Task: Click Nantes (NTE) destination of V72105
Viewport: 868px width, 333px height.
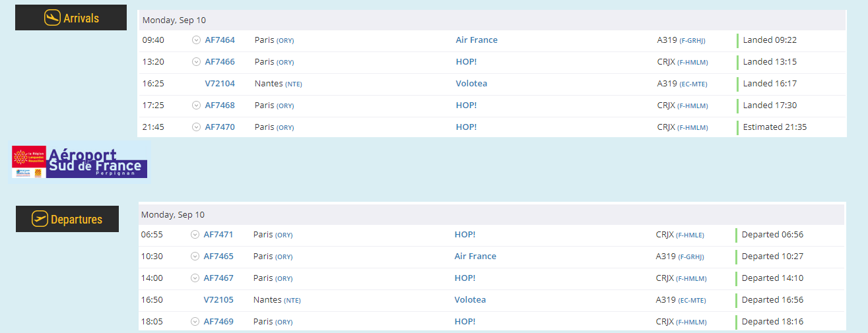Action: coord(277,300)
